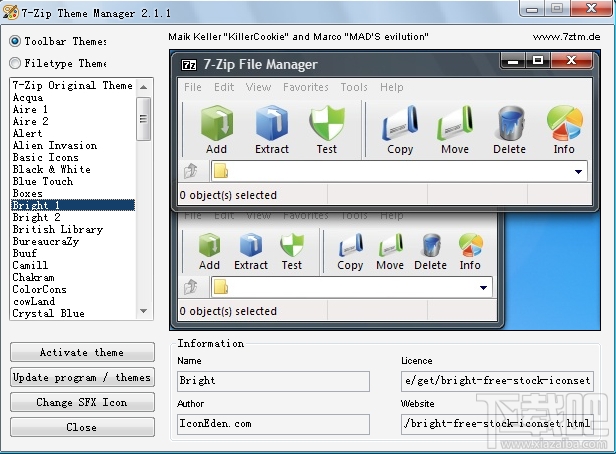Click the Delete icon in small preview toolbar
This screenshot has height=454, width=616.
point(431,245)
